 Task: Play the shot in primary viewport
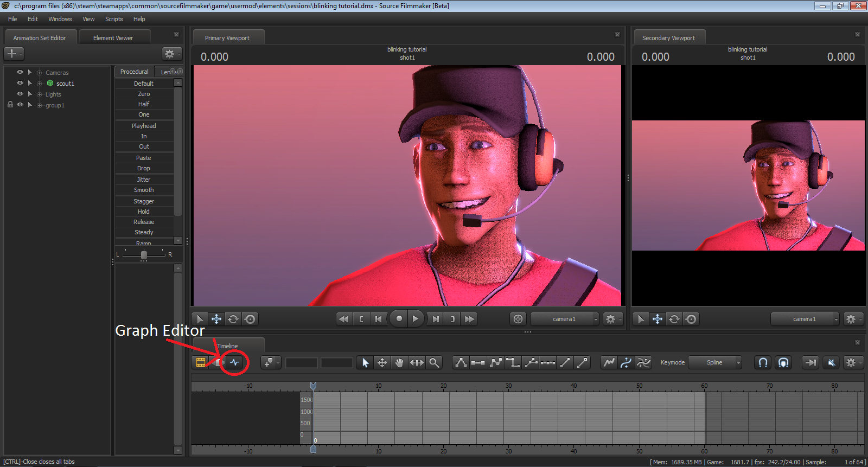pyautogui.click(x=416, y=319)
